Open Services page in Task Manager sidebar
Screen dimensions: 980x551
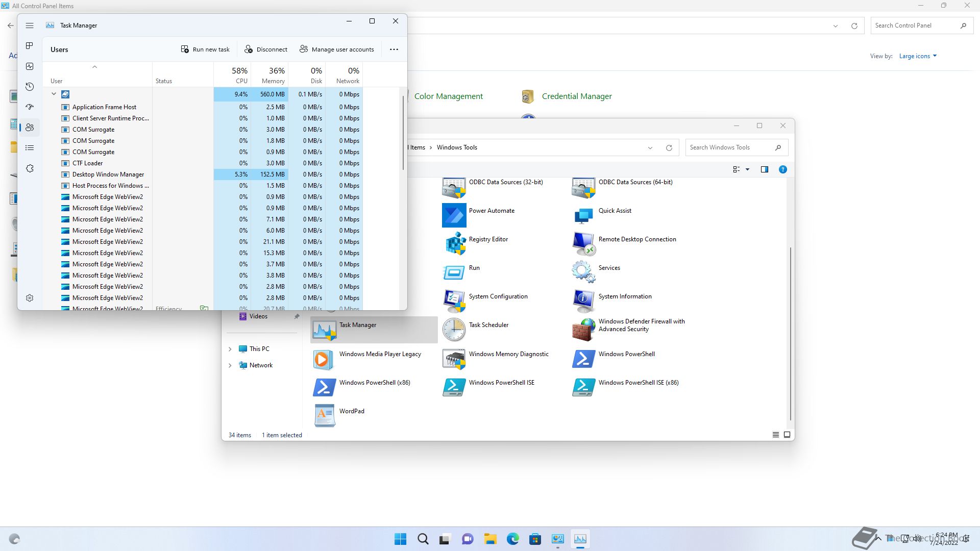(30, 168)
